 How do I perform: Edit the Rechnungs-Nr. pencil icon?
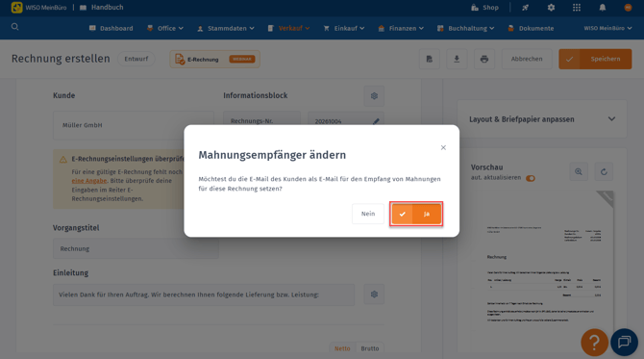click(x=376, y=121)
